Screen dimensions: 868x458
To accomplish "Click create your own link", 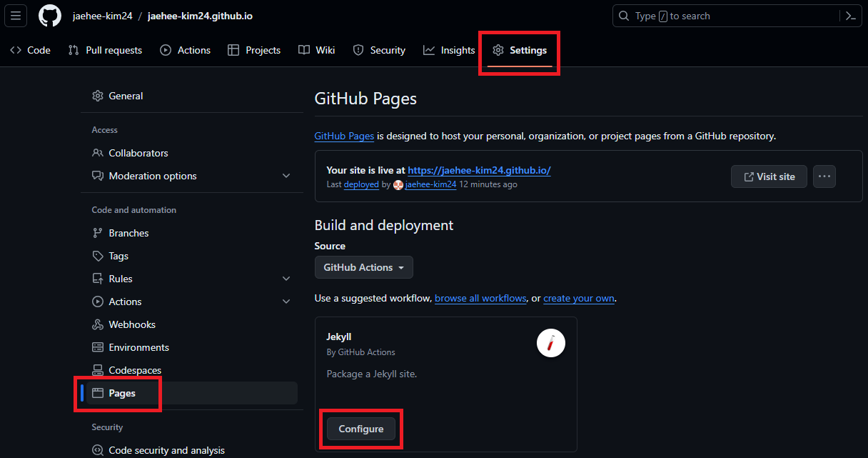I will (x=579, y=298).
